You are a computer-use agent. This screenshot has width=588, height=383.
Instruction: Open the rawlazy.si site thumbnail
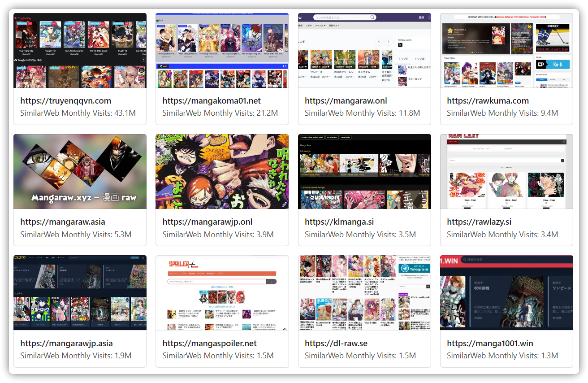coord(506,171)
